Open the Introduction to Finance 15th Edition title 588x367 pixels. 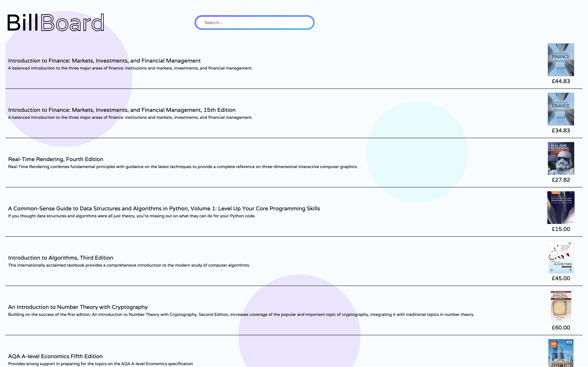[x=122, y=110]
